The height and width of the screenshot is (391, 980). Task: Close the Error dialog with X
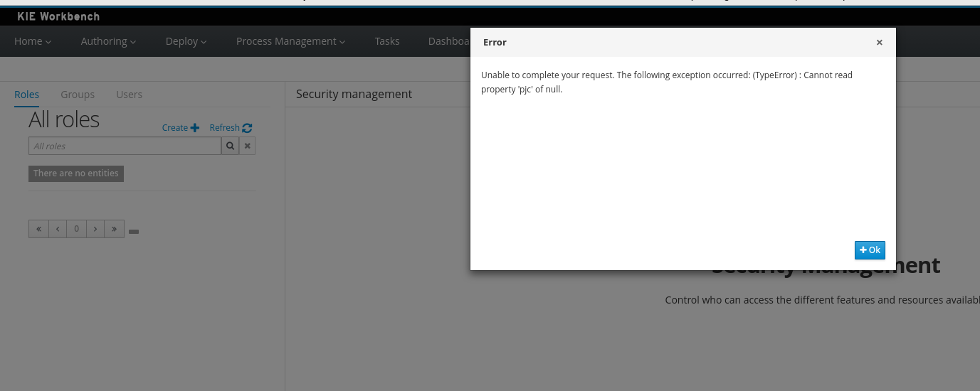pos(879,43)
